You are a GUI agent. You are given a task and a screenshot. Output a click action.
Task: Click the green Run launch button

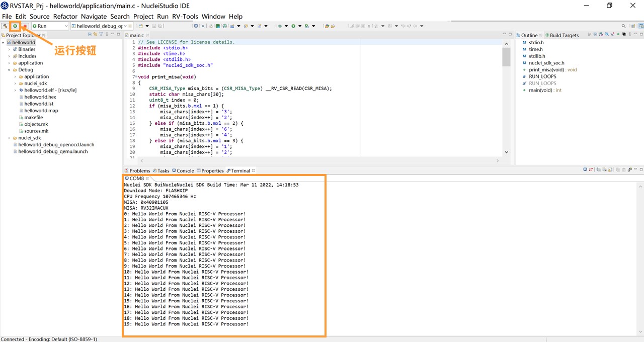click(15, 26)
